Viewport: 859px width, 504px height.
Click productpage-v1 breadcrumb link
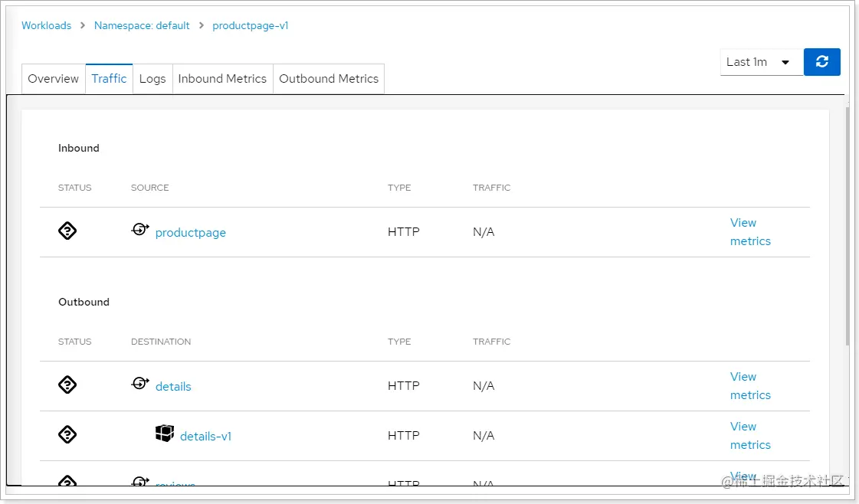coord(251,26)
